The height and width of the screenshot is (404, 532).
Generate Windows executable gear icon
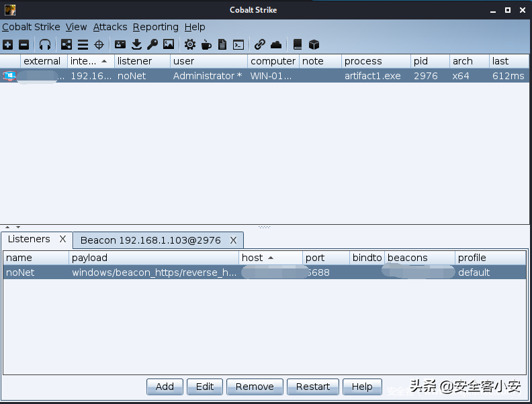190,44
